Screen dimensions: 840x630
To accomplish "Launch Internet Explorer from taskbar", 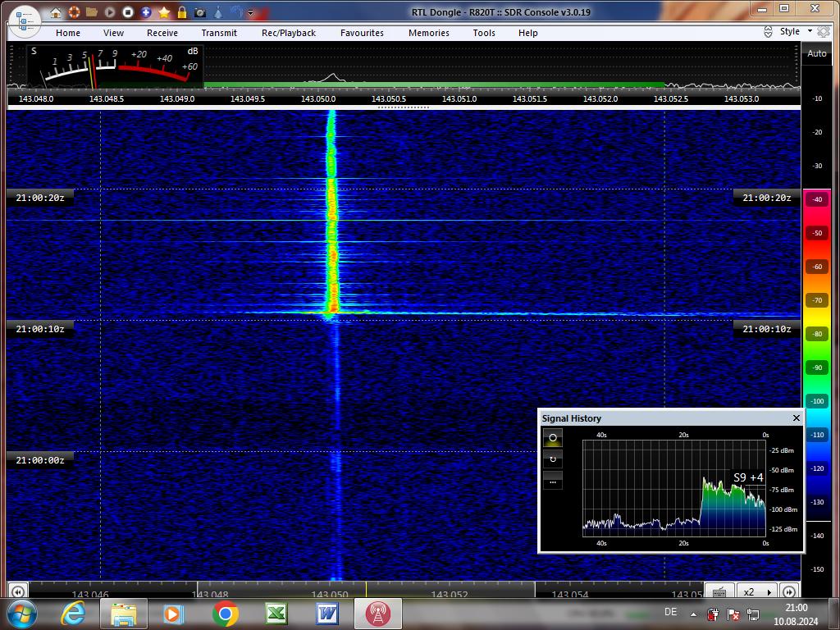I will coord(74,614).
